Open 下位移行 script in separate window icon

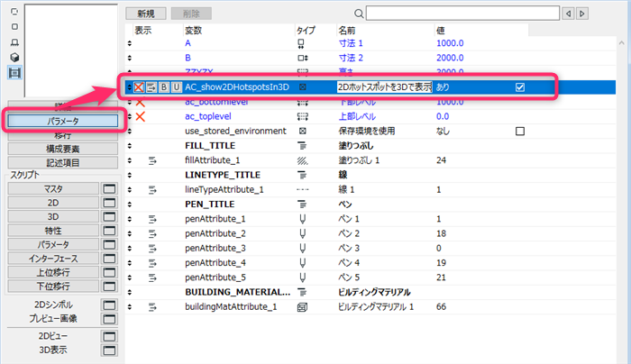click(x=109, y=287)
